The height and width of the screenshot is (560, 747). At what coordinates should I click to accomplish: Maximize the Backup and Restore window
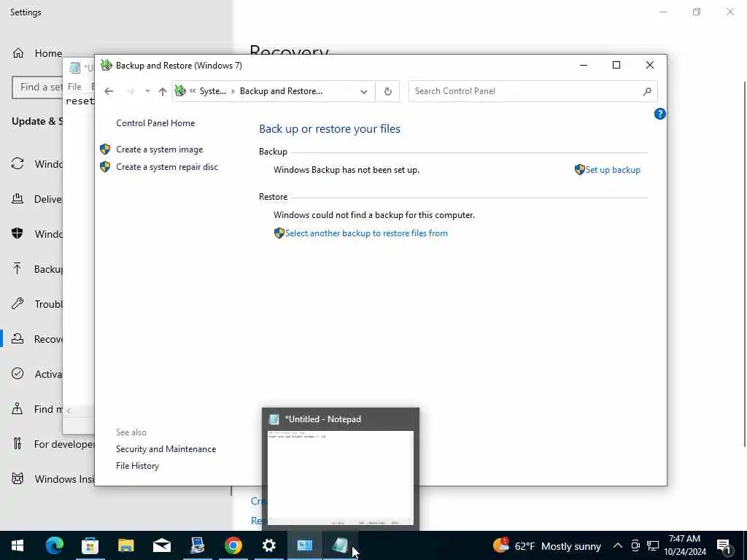pos(616,65)
